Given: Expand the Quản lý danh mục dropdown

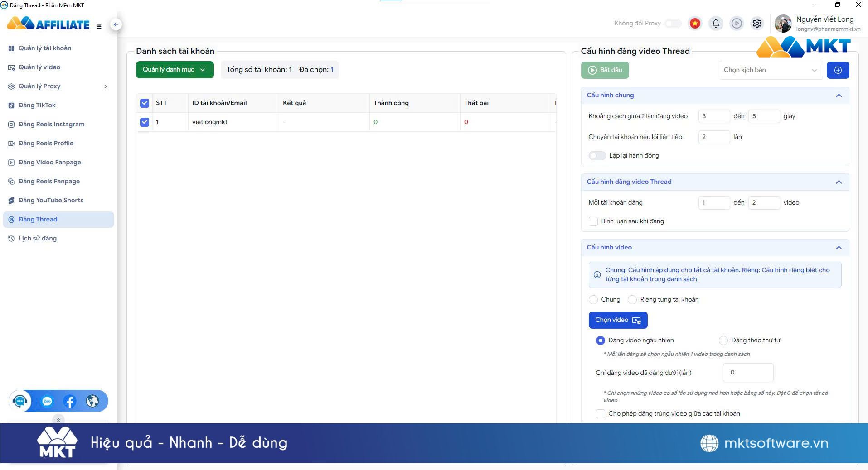Looking at the screenshot, I should 175,70.
